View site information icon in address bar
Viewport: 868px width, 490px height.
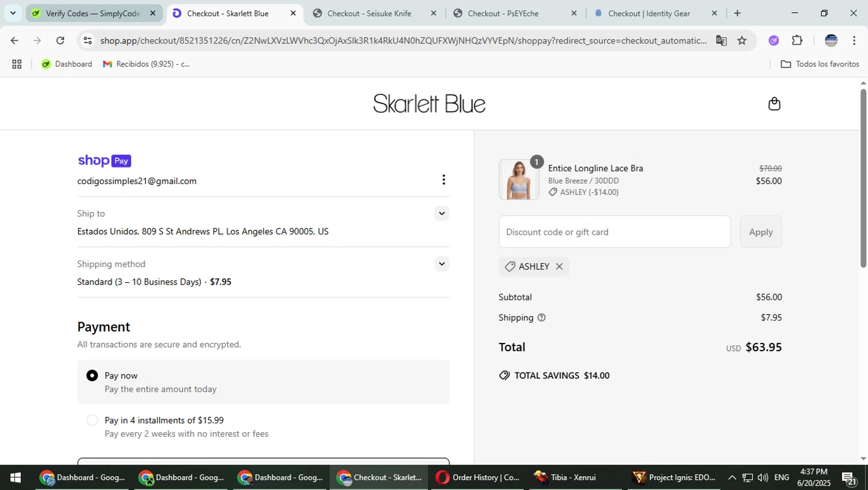click(87, 40)
